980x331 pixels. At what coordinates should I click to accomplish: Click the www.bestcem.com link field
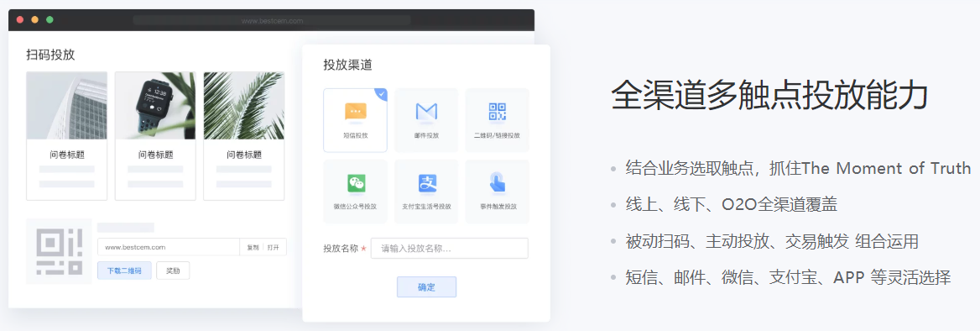coord(169,247)
